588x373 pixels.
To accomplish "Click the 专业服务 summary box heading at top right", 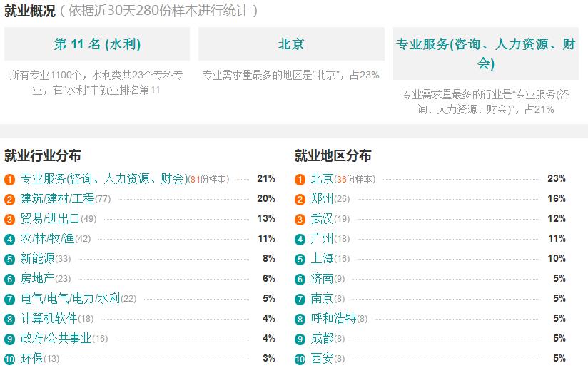I will 486,53.
